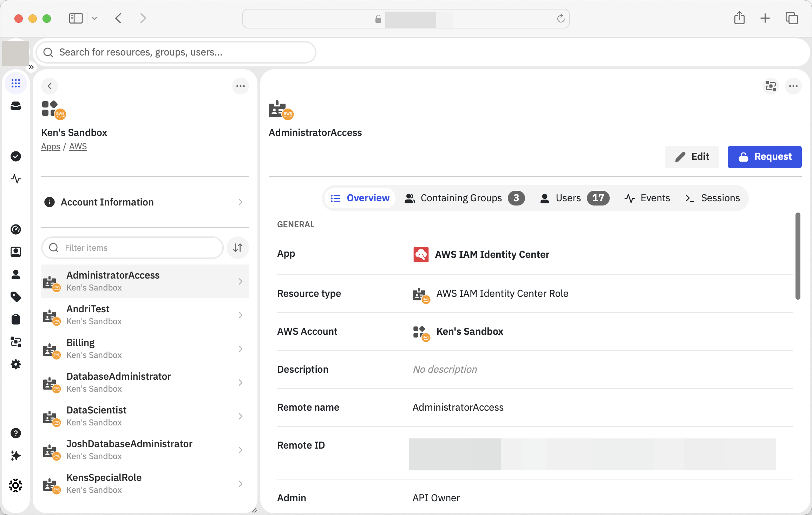Select AdministratorAccess role in list

(x=145, y=281)
